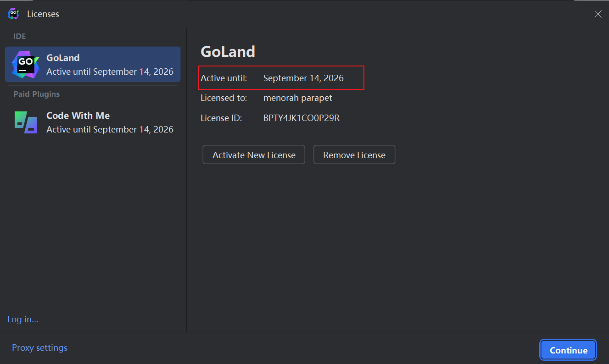Click the Active until date in details pane
The width and height of the screenshot is (609, 364).
(303, 78)
